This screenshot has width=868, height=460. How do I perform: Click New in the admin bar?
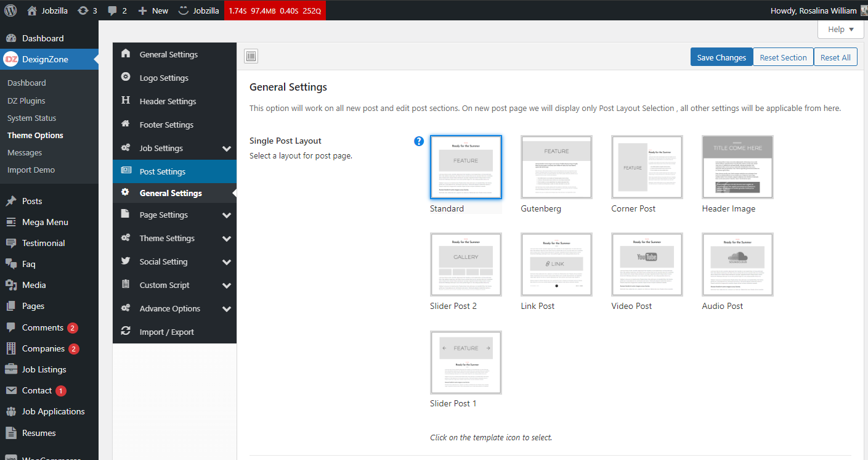click(153, 10)
